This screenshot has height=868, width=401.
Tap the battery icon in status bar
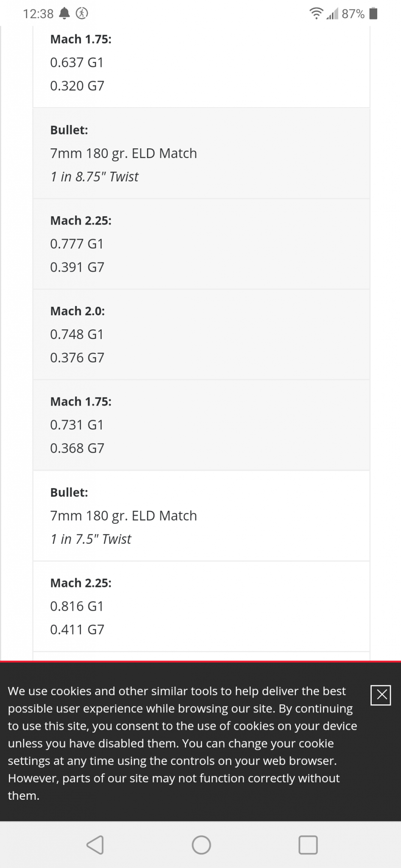[373, 14]
